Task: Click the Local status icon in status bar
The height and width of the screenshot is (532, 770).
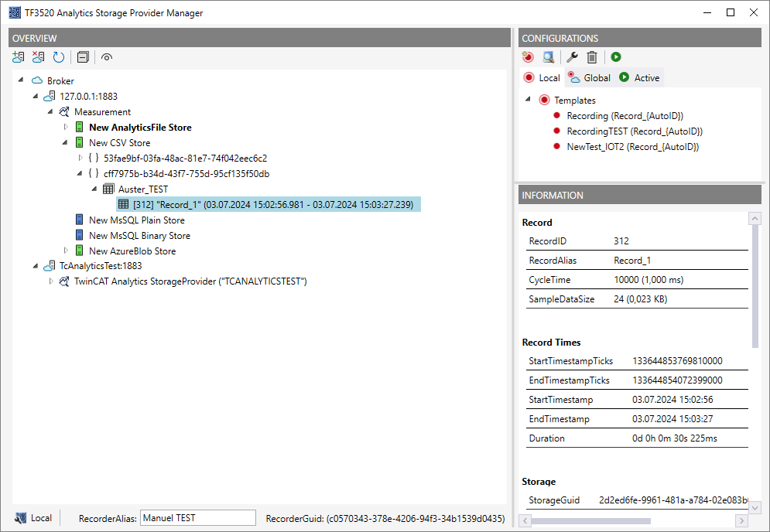Action: click(x=20, y=518)
